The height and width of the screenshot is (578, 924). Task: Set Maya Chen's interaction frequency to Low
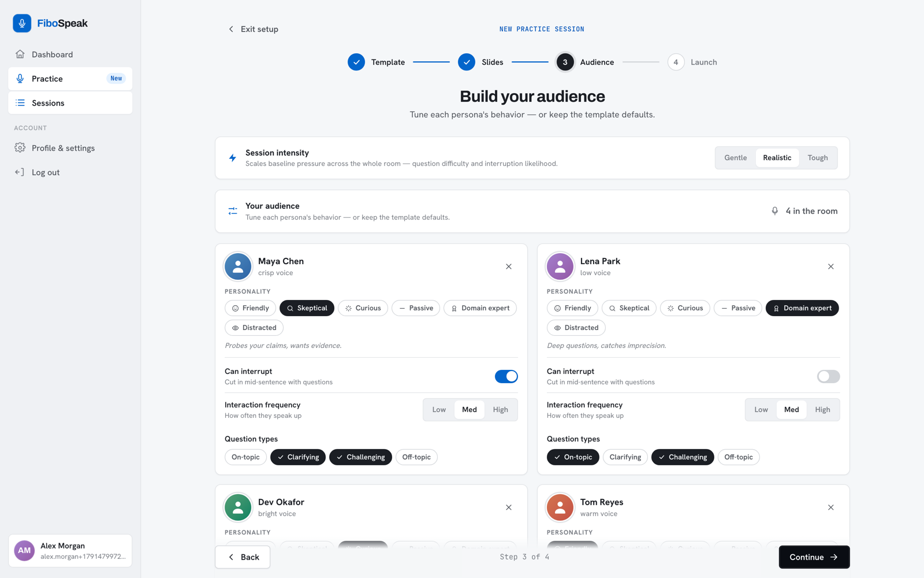tap(439, 410)
